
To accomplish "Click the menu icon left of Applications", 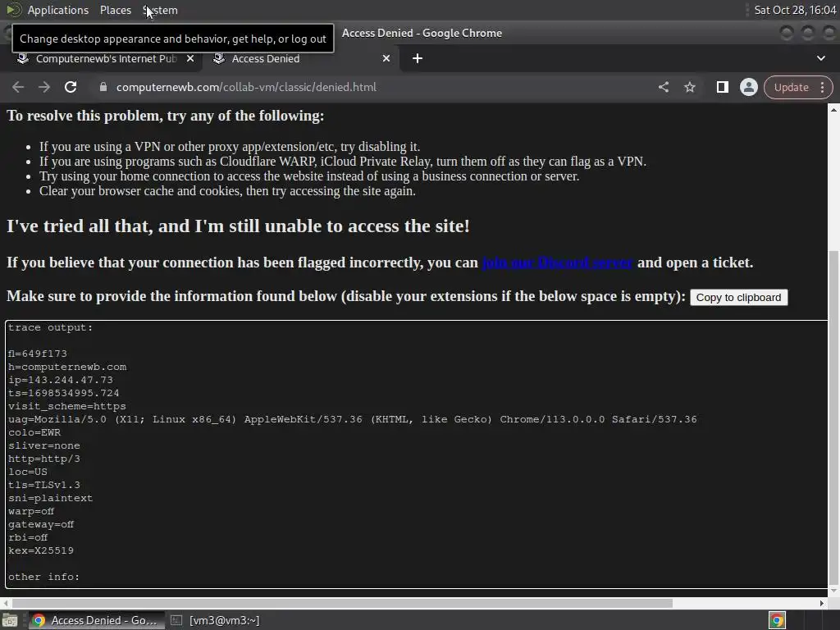I will point(13,10).
